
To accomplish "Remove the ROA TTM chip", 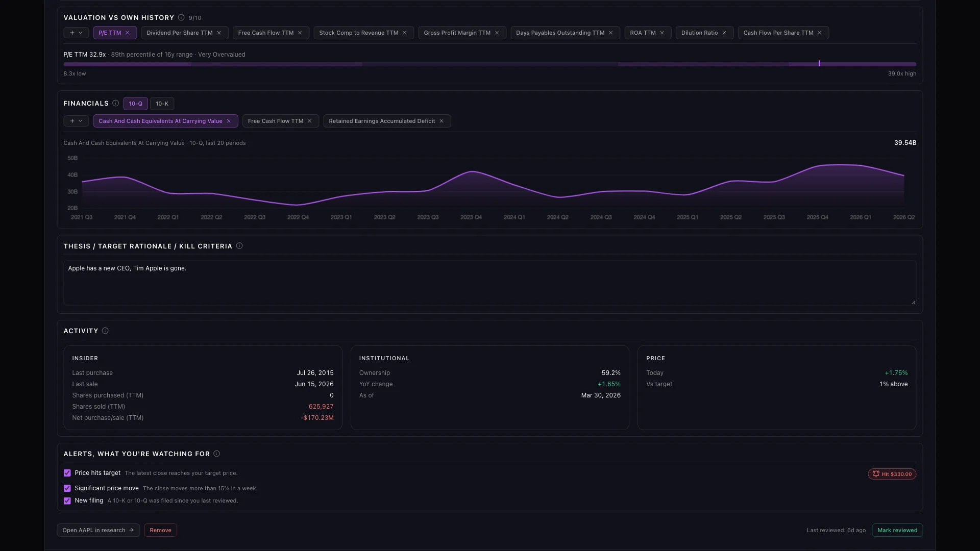I will pyautogui.click(x=663, y=33).
